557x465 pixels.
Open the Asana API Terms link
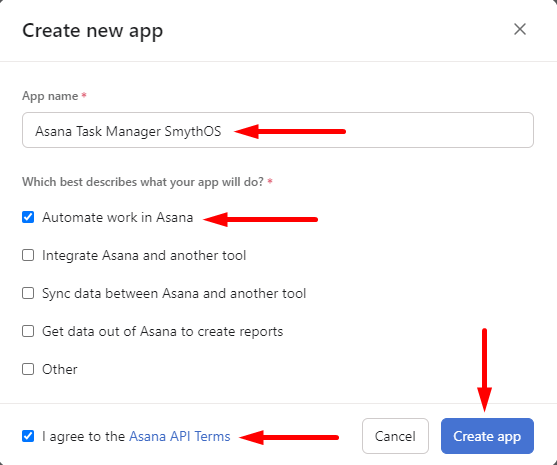[180, 436]
